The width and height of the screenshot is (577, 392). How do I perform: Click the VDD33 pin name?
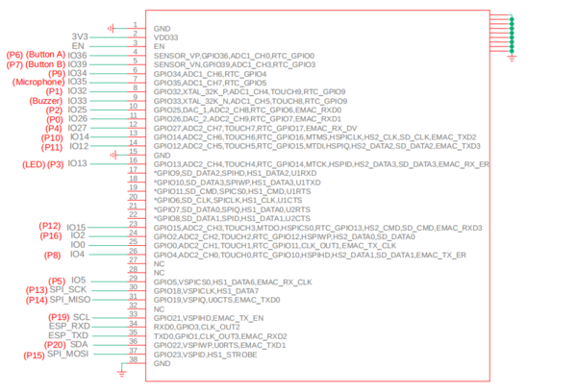[x=166, y=37]
